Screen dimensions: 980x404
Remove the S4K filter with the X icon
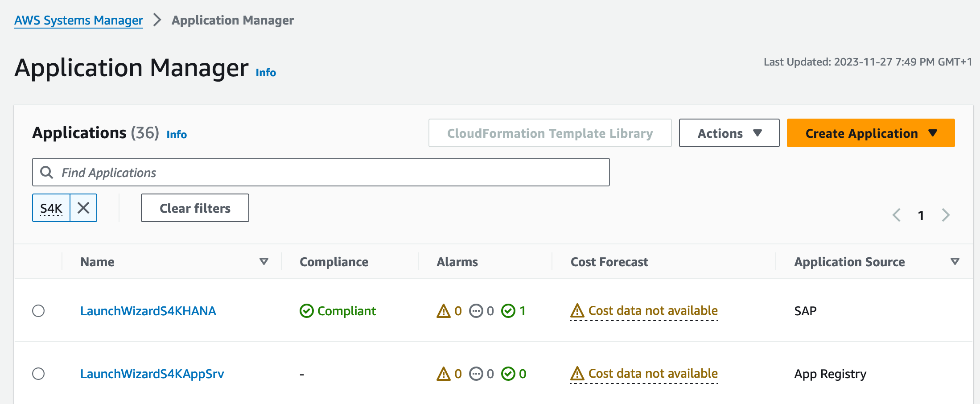click(83, 208)
